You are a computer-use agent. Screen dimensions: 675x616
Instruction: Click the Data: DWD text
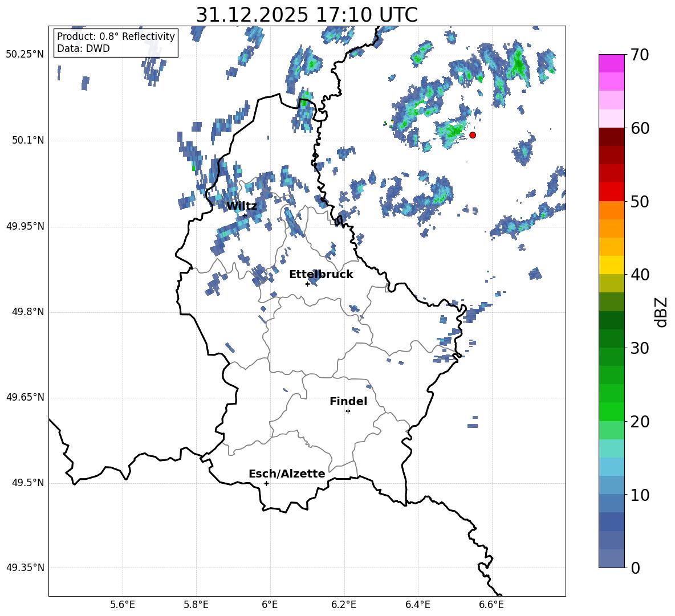83,48
